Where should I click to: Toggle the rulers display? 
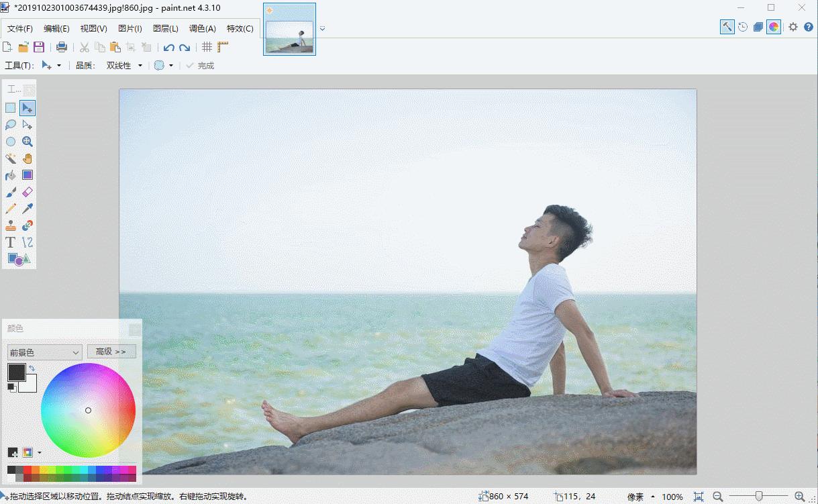(x=223, y=47)
